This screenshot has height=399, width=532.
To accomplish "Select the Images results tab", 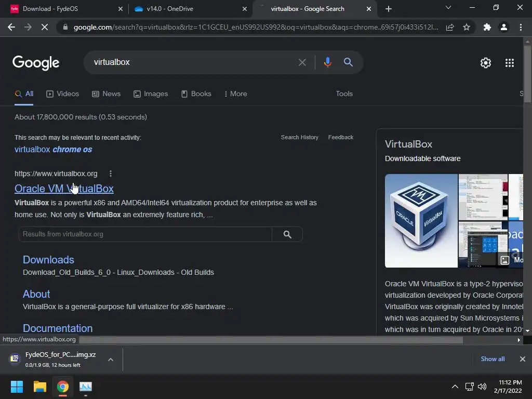I will pyautogui.click(x=151, y=94).
